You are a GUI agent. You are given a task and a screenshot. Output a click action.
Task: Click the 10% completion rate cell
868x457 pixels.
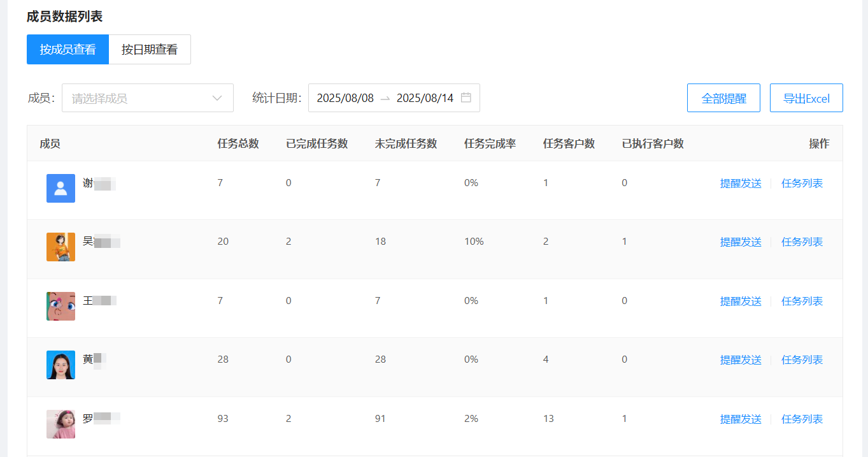click(474, 242)
